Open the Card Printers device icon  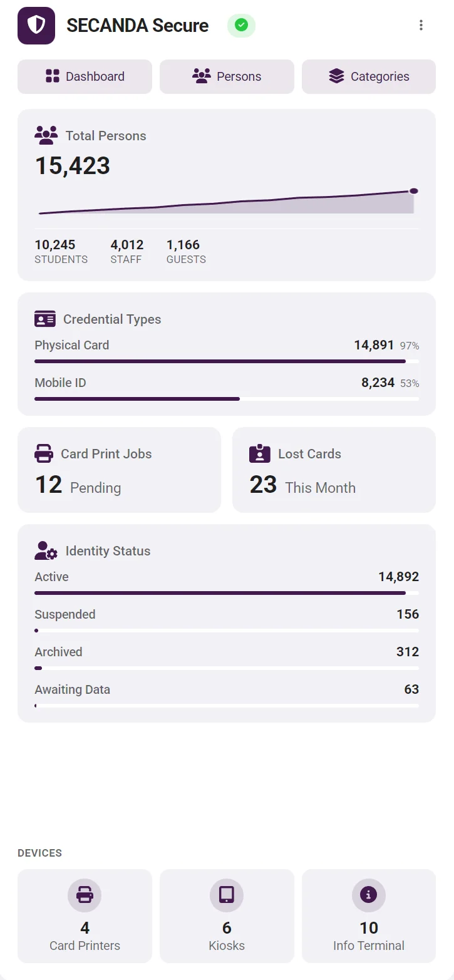[85, 895]
